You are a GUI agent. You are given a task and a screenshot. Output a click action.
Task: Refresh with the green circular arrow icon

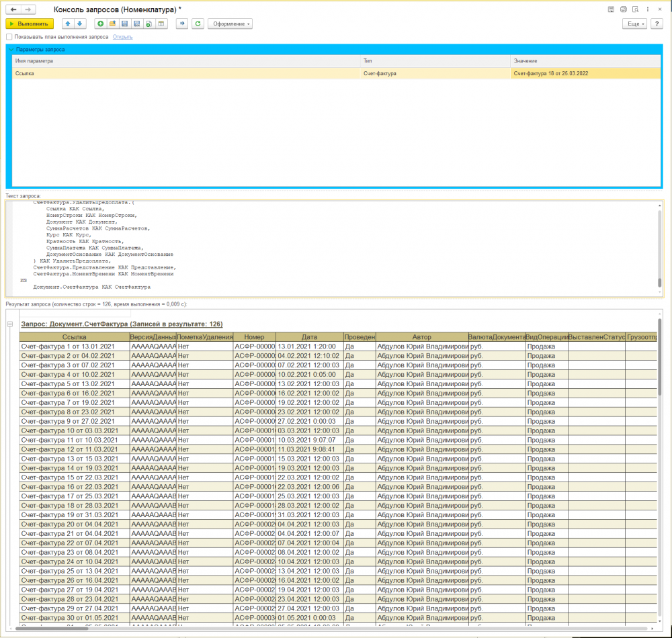pos(198,24)
